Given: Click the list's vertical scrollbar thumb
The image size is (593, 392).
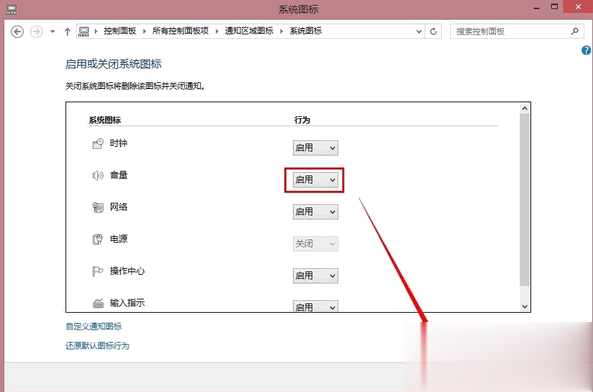Looking at the screenshot, I should [x=525, y=200].
